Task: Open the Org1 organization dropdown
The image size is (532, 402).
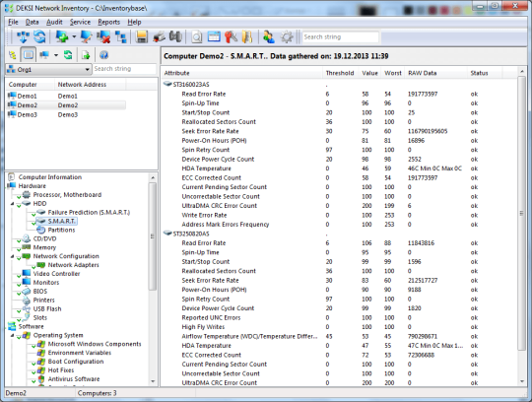Action: point(48,69)
